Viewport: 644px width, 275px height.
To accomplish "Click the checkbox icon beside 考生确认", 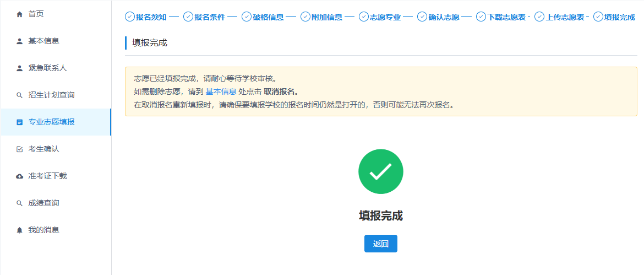I will point(20,149).
